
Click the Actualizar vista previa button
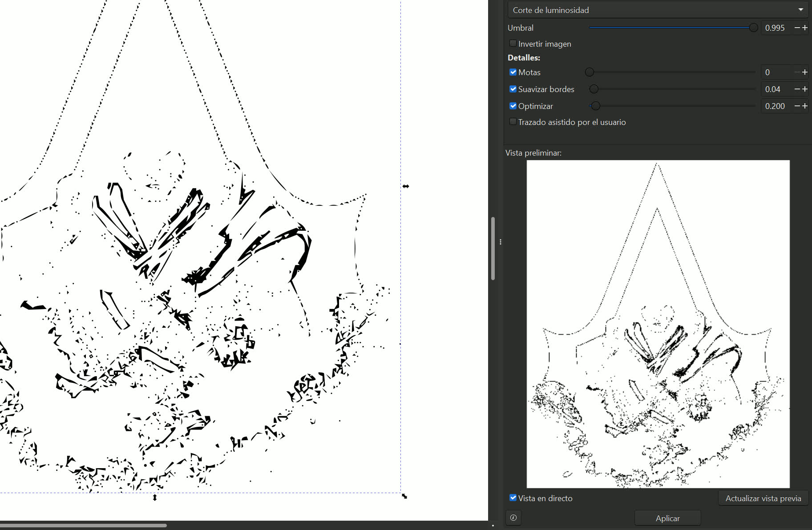(x=763, y=498)
